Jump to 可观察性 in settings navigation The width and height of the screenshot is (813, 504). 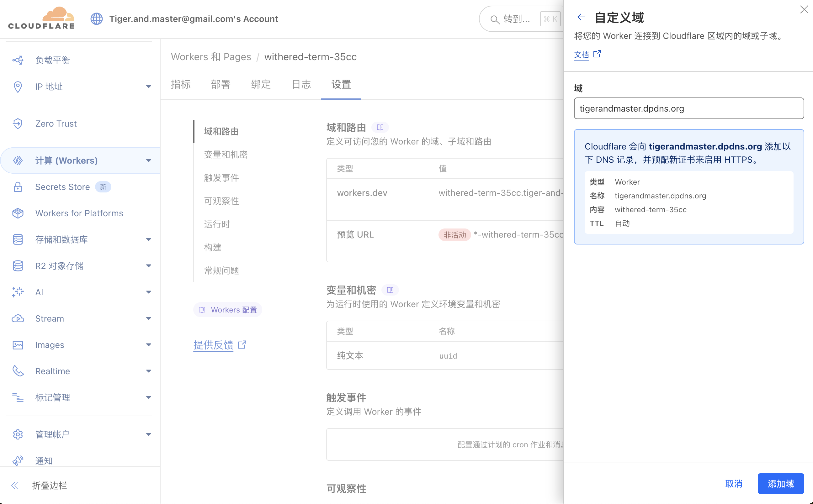point(221,201)
